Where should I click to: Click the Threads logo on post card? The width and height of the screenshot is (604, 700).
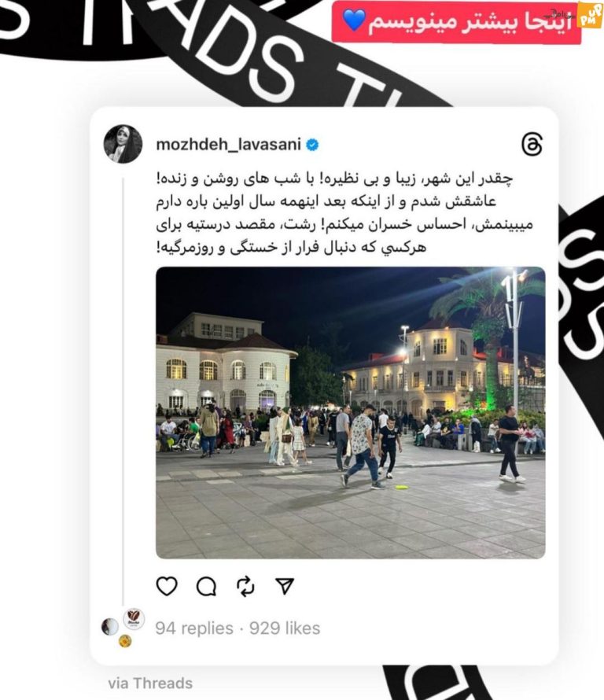coord(532,144)
